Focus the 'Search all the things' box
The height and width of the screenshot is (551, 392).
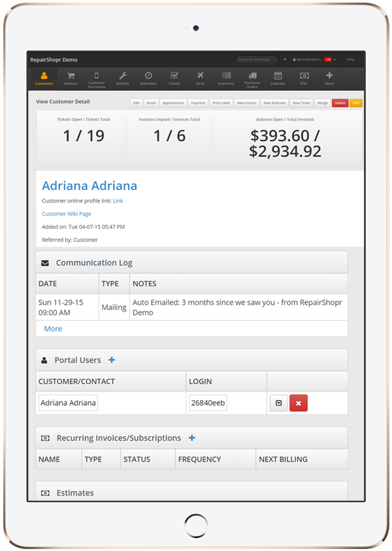click(x=256, y=59)
